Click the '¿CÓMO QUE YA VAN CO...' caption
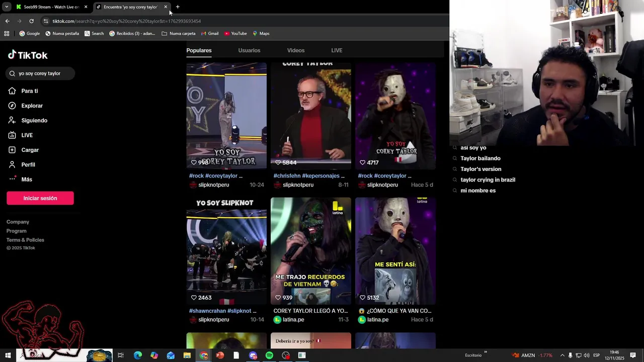The height and width of the screenshot is (362, 644). (395, 311)
